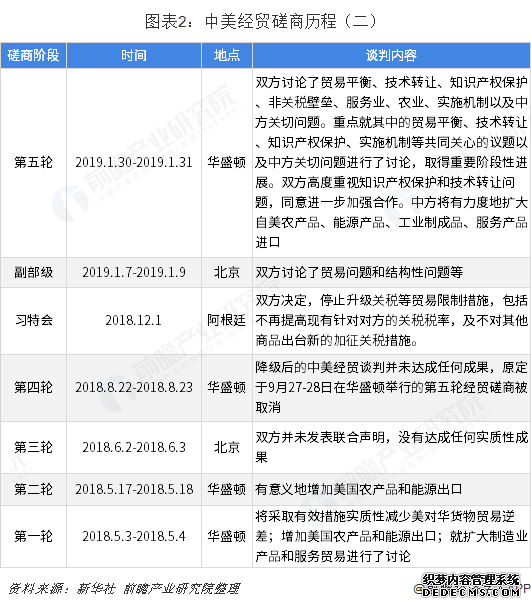Select the 副部级 row label

(x=33, y=272)
